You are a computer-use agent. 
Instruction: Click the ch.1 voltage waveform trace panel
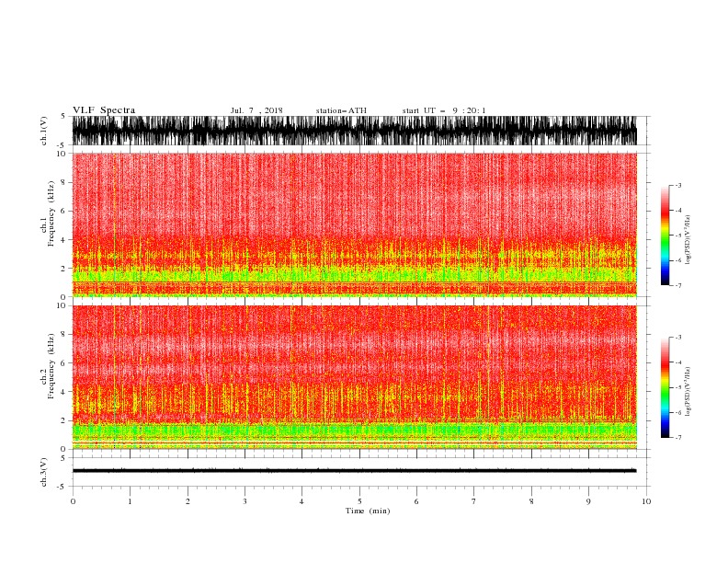click(355, 131)
